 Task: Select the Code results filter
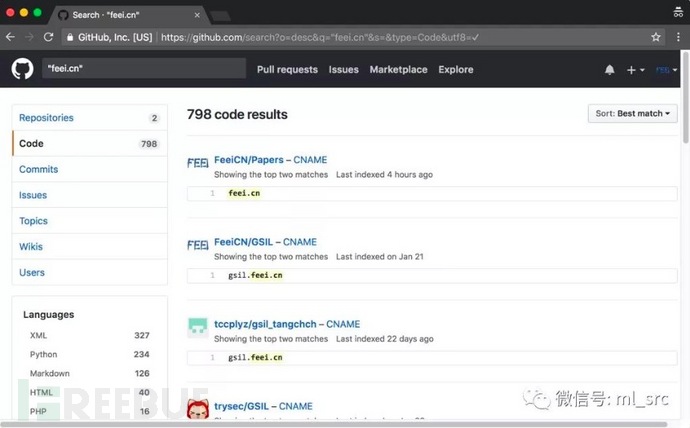pyautogui.click(x=90, y=143)
